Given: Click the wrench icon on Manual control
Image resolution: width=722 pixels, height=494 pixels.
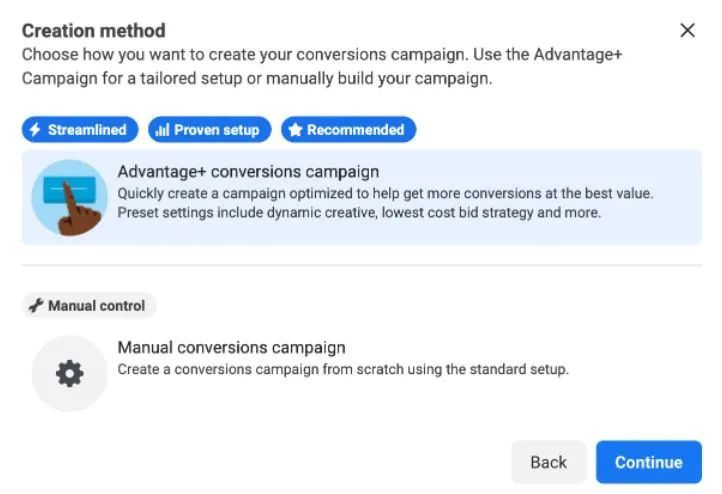Looking at the screenshot, I should point(36,306).
